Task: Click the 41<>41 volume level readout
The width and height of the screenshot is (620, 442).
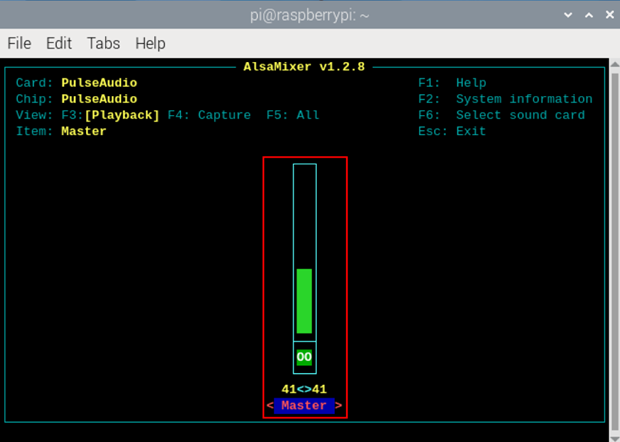Action: (x=304, y=389)
